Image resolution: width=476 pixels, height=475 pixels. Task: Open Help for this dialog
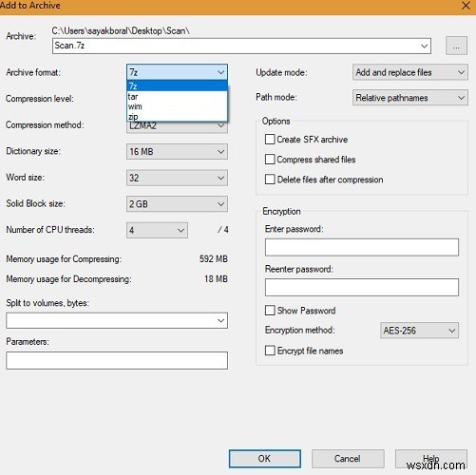pyautogui.click(x=431, y=459)
